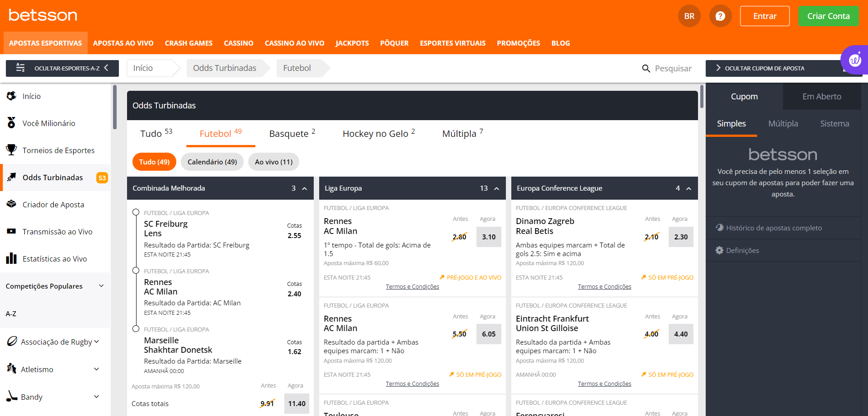Expand Competições Populares list
The image size is (868, 416).
(101, 286)
